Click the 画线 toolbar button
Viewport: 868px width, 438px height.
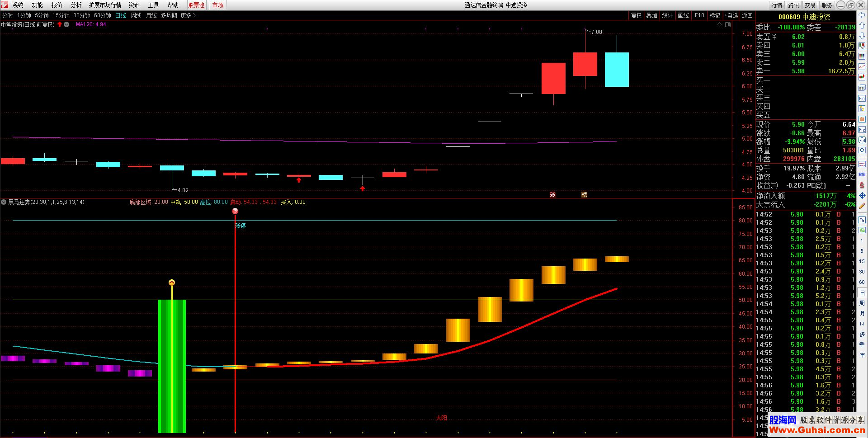(684, 15)
